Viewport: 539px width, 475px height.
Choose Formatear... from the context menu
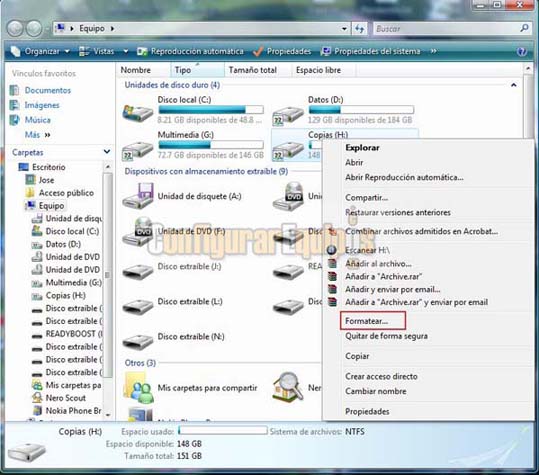366,321
